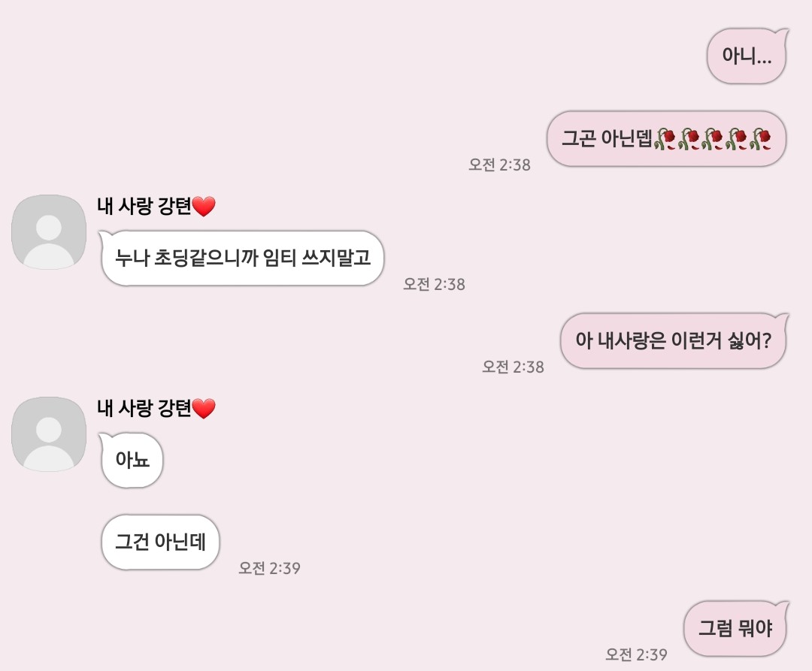Click the 오전 2:39 timestamp beside '그럼 뭐야'
812x671 pixels.
tap(636, 654)
